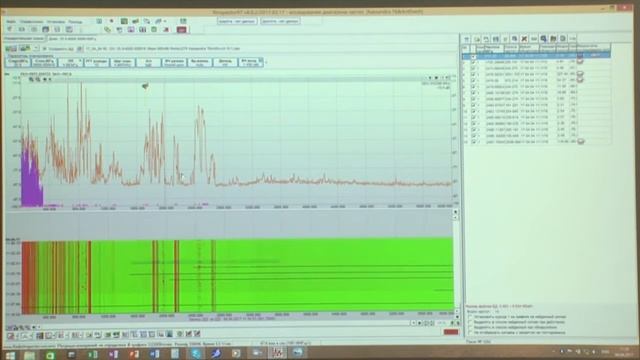Click the red button in the main toolbar
This screenshot has width=640, height=360.
point(182,29)
